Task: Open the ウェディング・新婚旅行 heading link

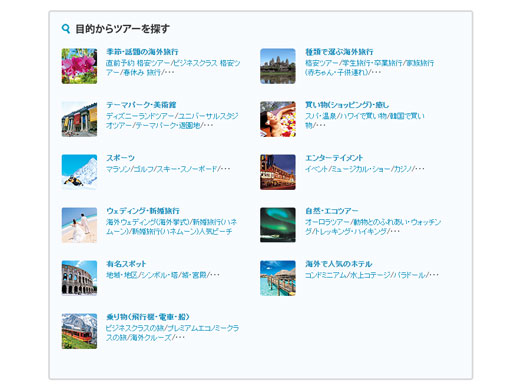Action: pyautogui.click(x=143, y=211)
